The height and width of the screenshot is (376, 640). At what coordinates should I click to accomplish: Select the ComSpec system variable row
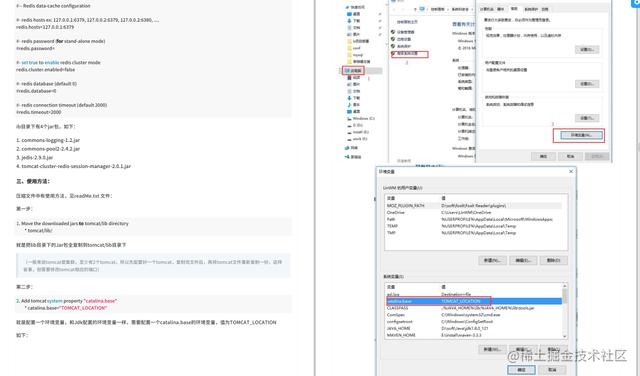[473, 315]
